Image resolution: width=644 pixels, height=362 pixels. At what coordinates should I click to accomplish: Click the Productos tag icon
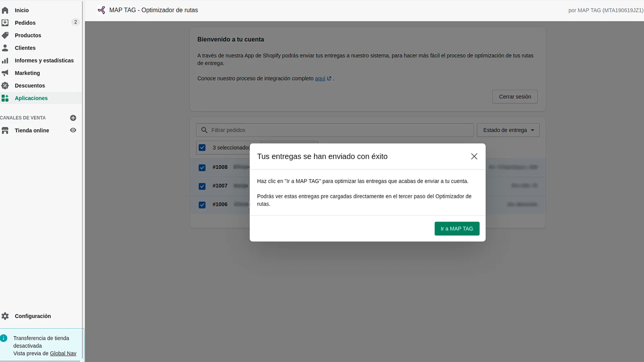pyautogui.click(x=5, y=35)
